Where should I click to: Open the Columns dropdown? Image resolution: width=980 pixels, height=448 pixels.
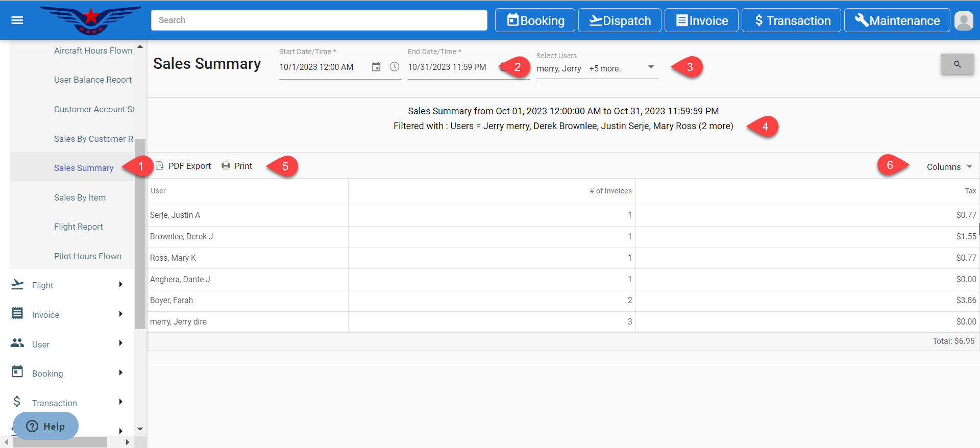949,167
